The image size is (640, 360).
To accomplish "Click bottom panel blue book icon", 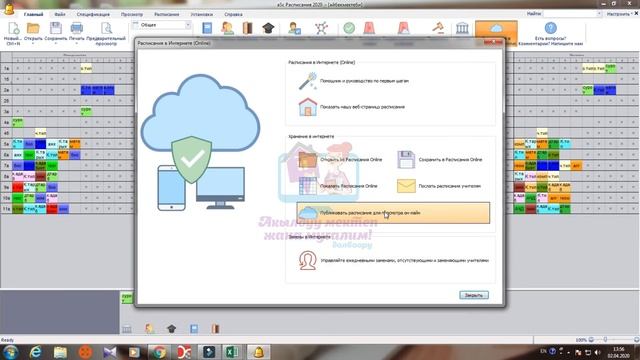I will 194,329.
